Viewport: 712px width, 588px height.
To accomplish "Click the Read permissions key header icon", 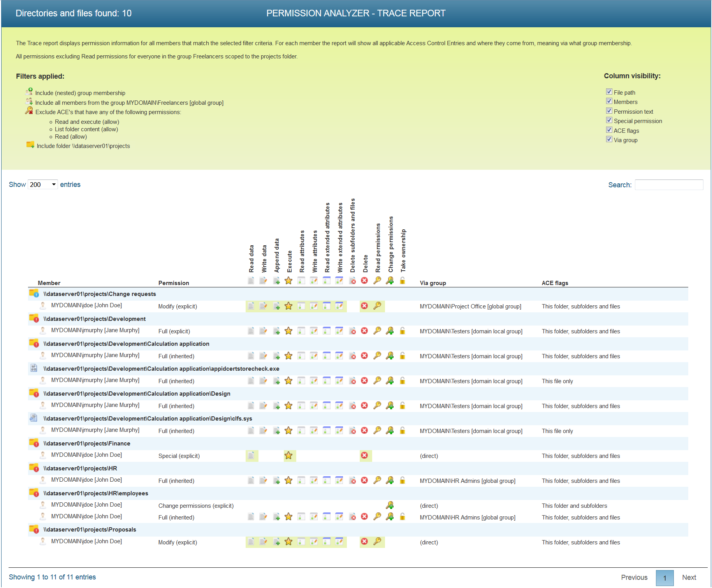I will pyautogui.click(x=377, y=281).
